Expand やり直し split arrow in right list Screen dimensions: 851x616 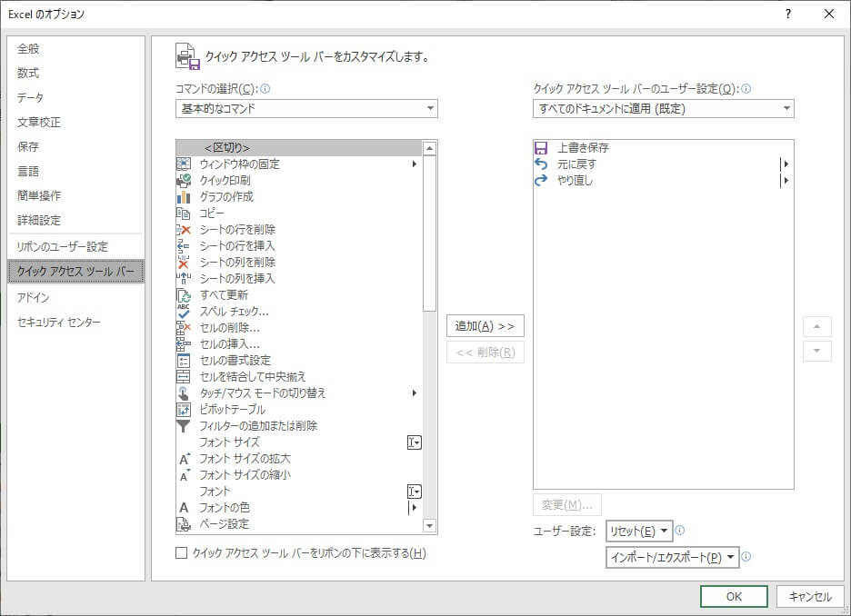point(785,180)
